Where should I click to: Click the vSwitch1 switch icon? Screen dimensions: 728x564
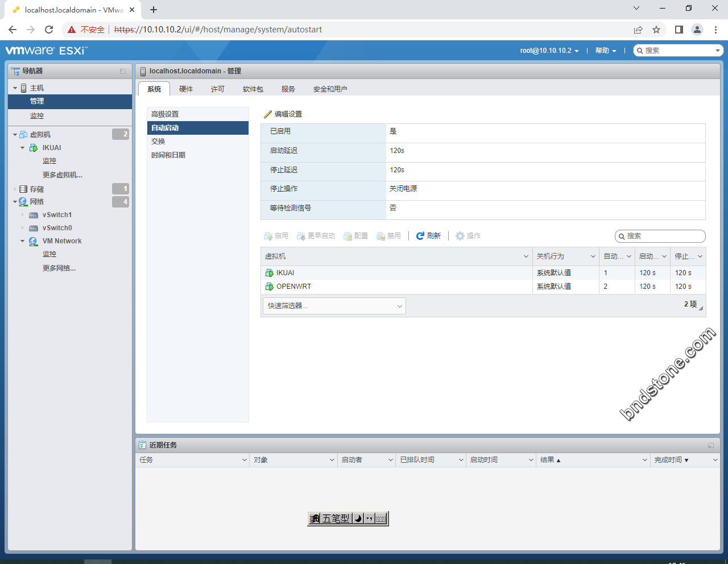[x=34, y=215]
